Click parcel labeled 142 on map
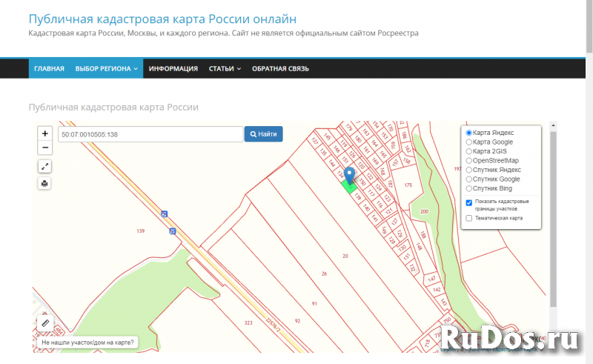This screenshot has height=364, width=593. click(437, 290)
